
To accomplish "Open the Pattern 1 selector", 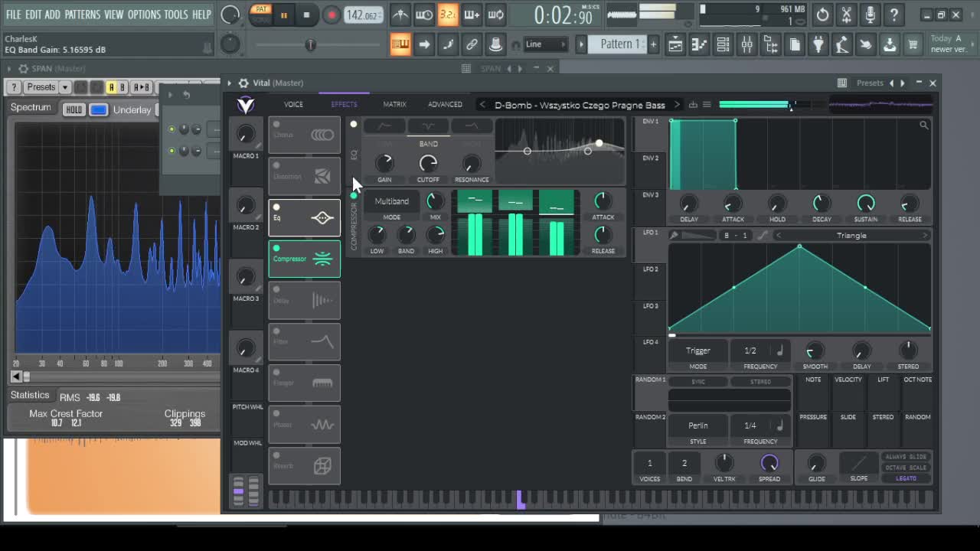I will [620, 44].
